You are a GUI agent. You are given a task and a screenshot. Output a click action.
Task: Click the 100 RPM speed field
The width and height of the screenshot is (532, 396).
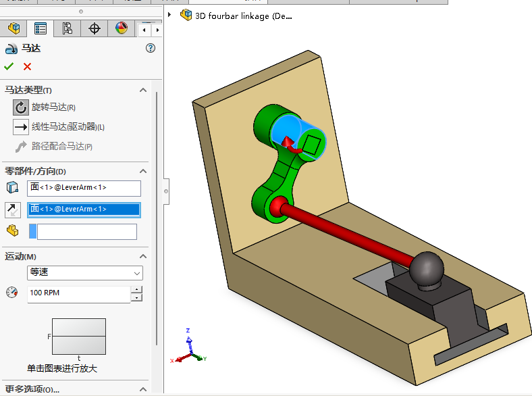(78, 293)
